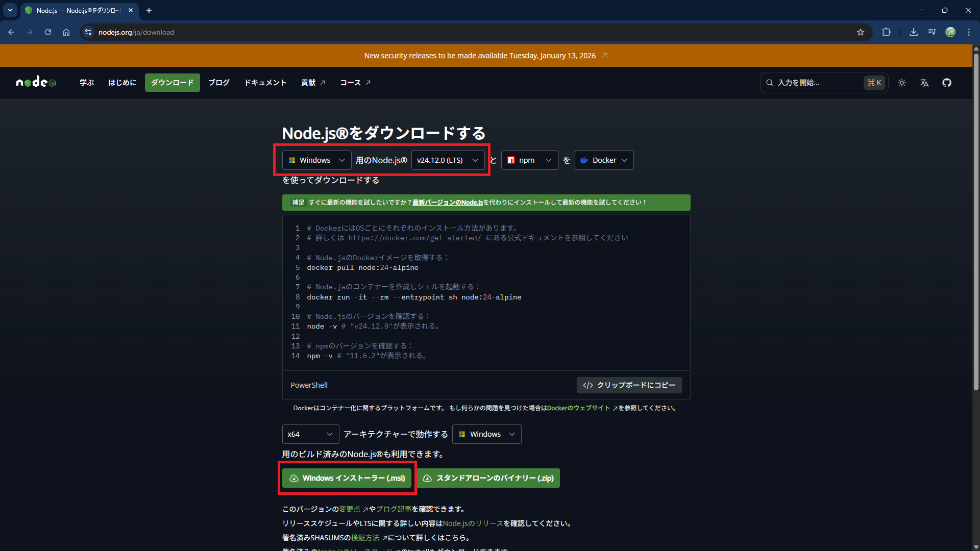Open the site language translate icon

(x=924, y=82)
